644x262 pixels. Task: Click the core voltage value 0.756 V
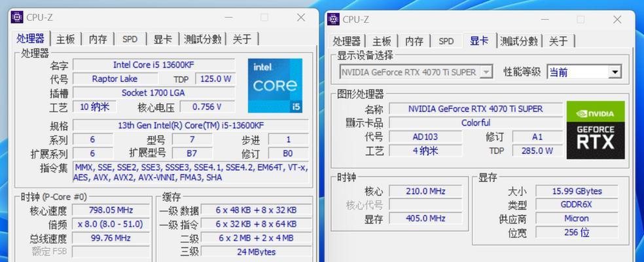click(x=207, y=107)
